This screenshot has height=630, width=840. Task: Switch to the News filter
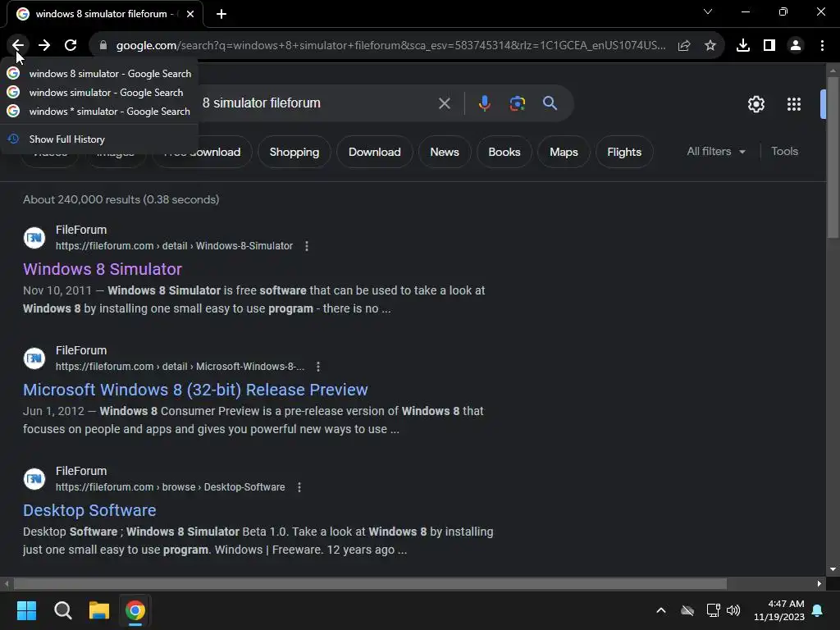point(445,152)
